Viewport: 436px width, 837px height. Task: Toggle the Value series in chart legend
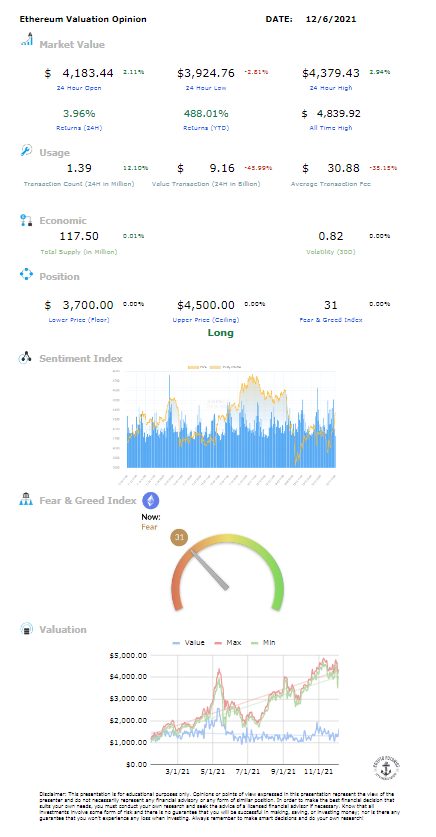(x=188, y=643)
